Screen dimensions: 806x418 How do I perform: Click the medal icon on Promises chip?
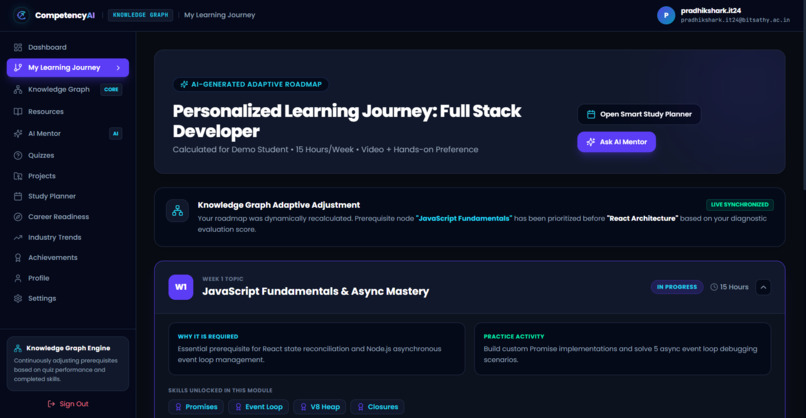[x=178, y=407]
